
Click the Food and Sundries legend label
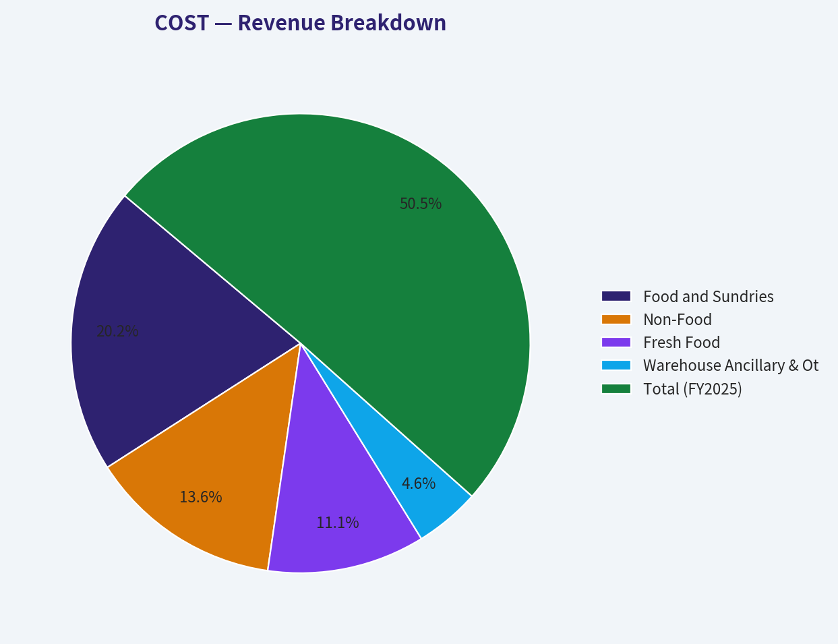coord(709,297)
